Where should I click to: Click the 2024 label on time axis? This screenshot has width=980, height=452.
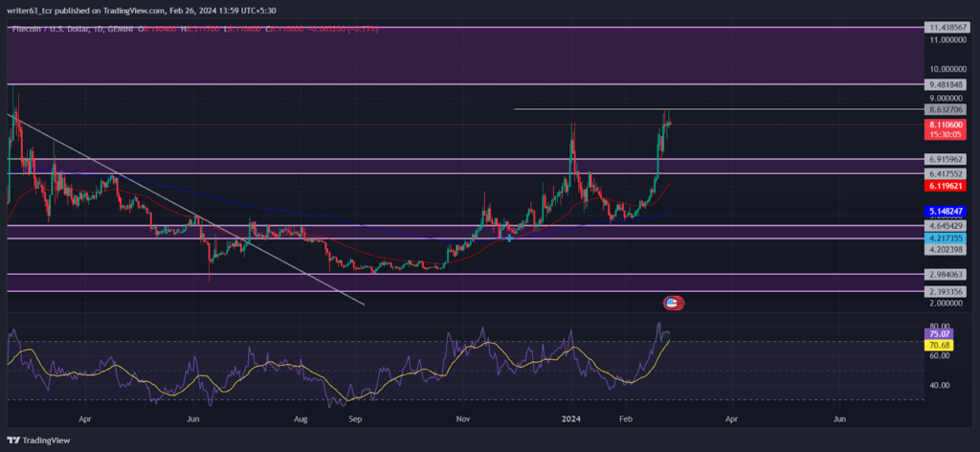(x=571, y=418)
